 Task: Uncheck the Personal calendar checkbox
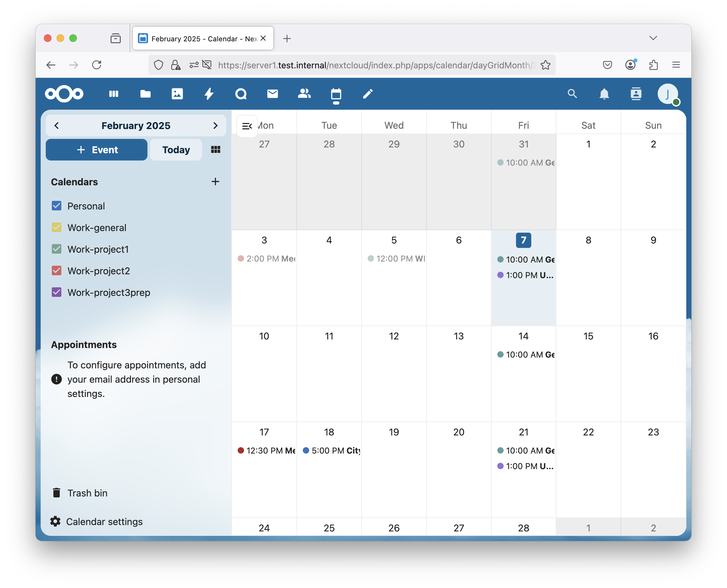57,206
